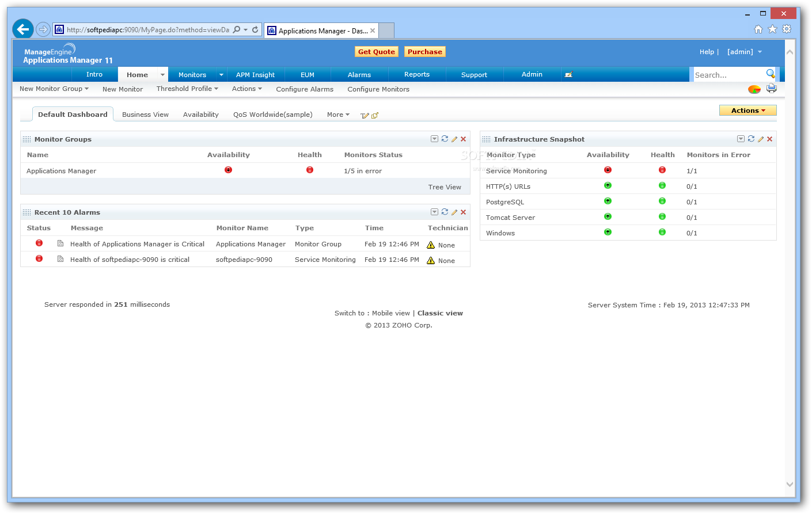The height and width of the screenshot is (514, 812).
Task: Open the browser favorites star
Action: click(772, 29)
